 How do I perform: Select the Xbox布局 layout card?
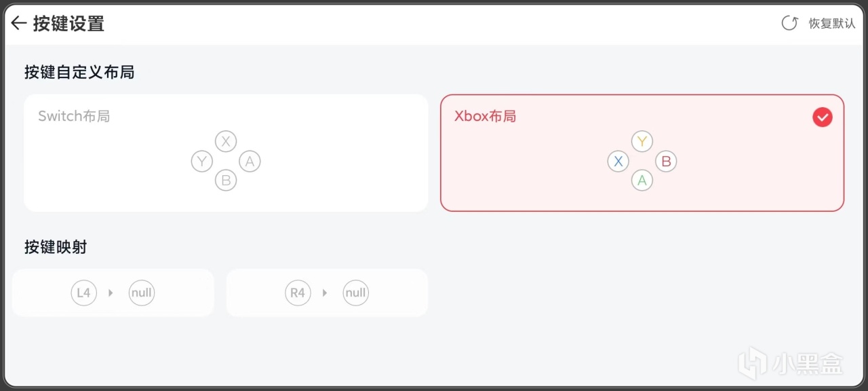coord(642,153)
